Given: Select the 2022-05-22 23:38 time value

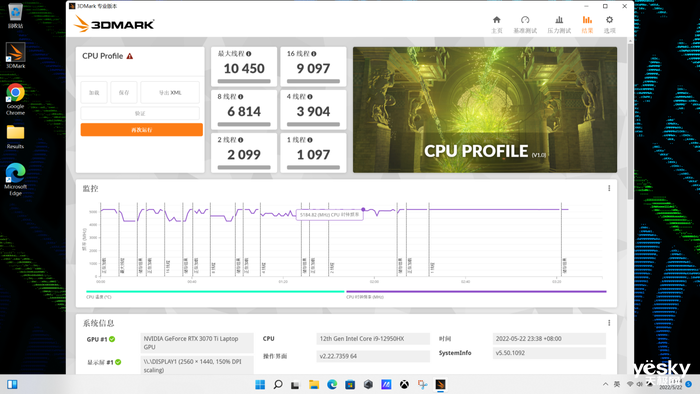Looking at the screenshot, I should (549, 339).
